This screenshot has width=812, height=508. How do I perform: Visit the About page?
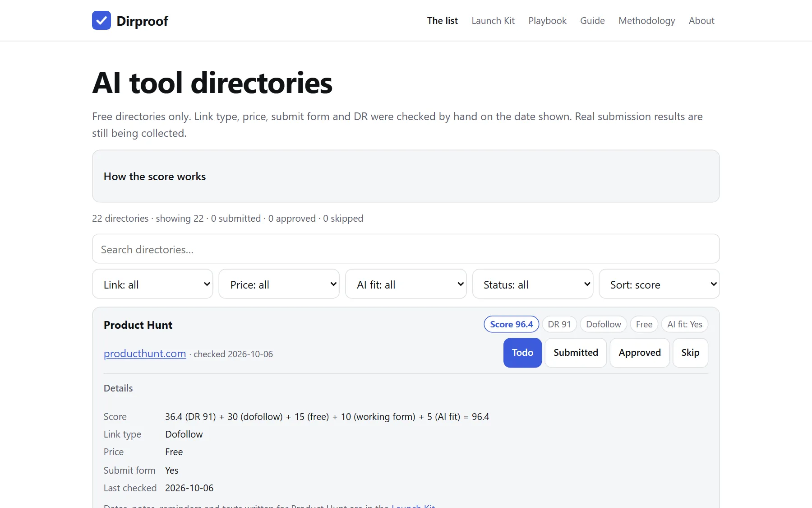(701, 20)
